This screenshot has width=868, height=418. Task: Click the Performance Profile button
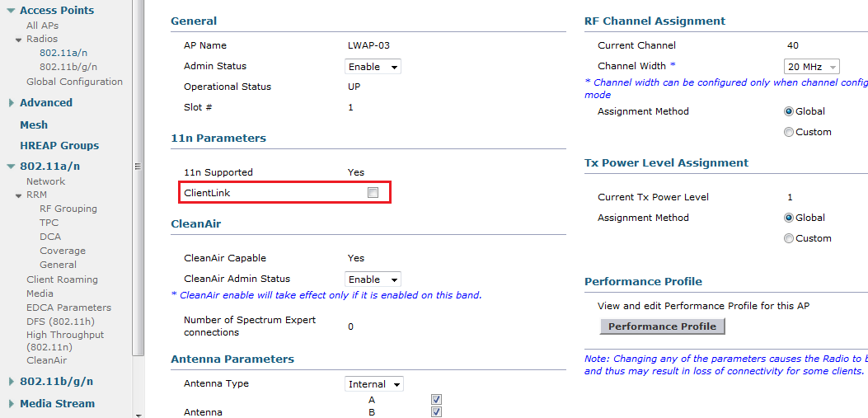pos(662,326)
